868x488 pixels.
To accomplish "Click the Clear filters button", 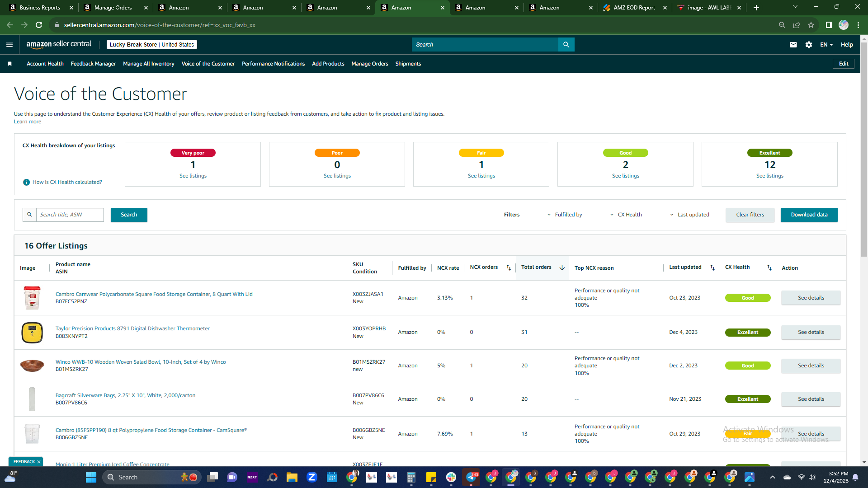I will click(750, 215).
